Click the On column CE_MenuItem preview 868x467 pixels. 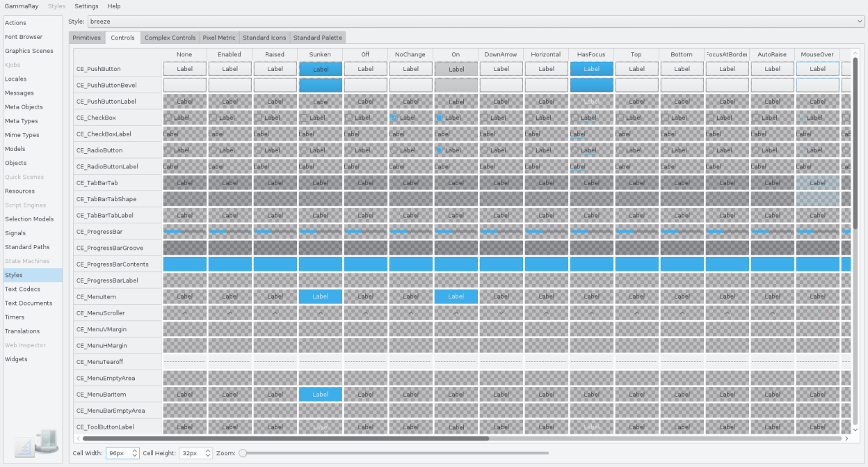coord(456,296)
